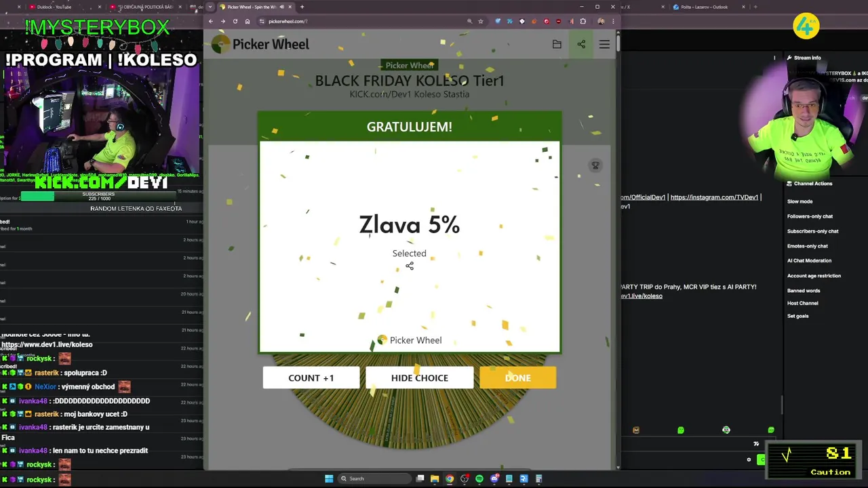The width and height of the screenshot is (868, 488).
Task: Open the three-dot options beside Stream info
Action: (x=774, y=58)
